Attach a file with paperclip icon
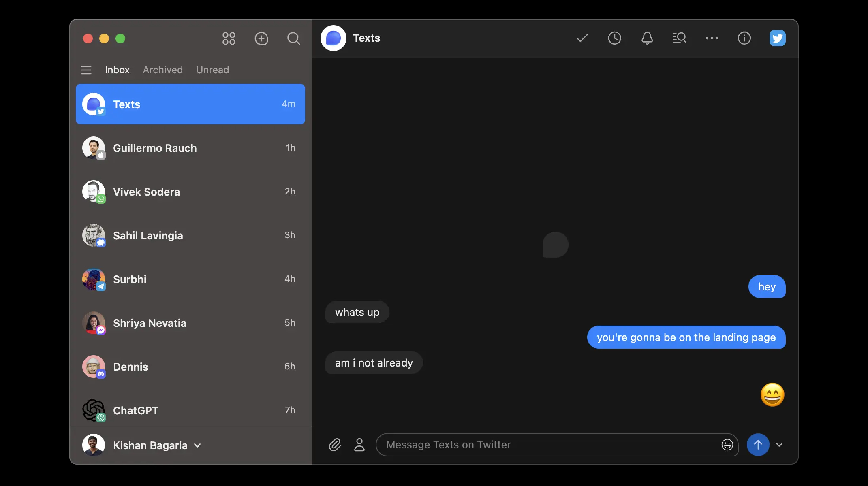The width and height of the screenshot is (868, 486). pyautogui.click(x=335, y=445)
